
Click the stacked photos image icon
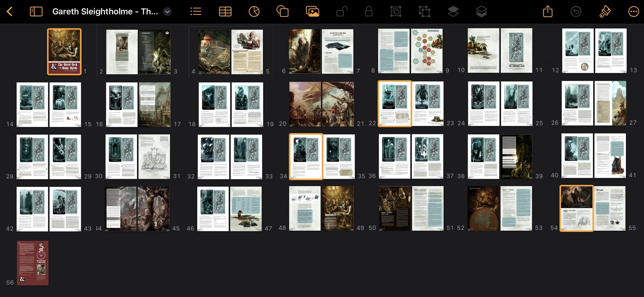[x=312, y=12]
